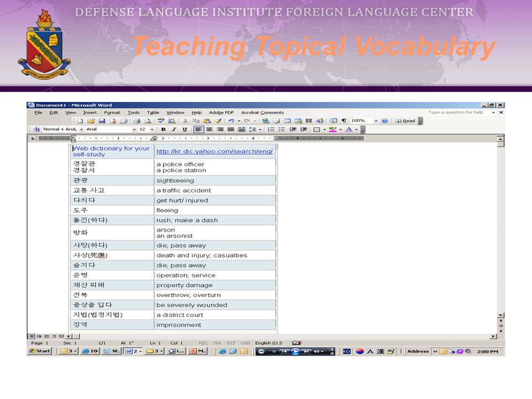Expand the Font Color dropdown arrow
Image resolution: width=532 pixels, height=399 pixels.
click(356, 129)
